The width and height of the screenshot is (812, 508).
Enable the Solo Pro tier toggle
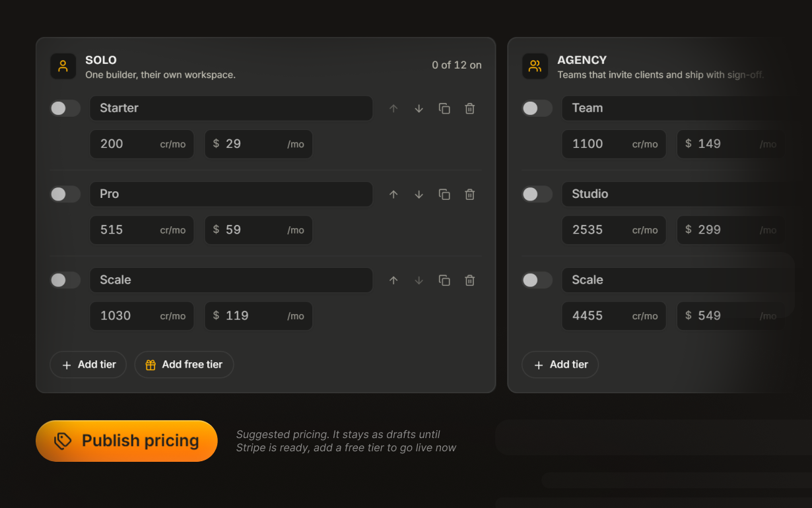pyautogui.click(x=65, y=194)
